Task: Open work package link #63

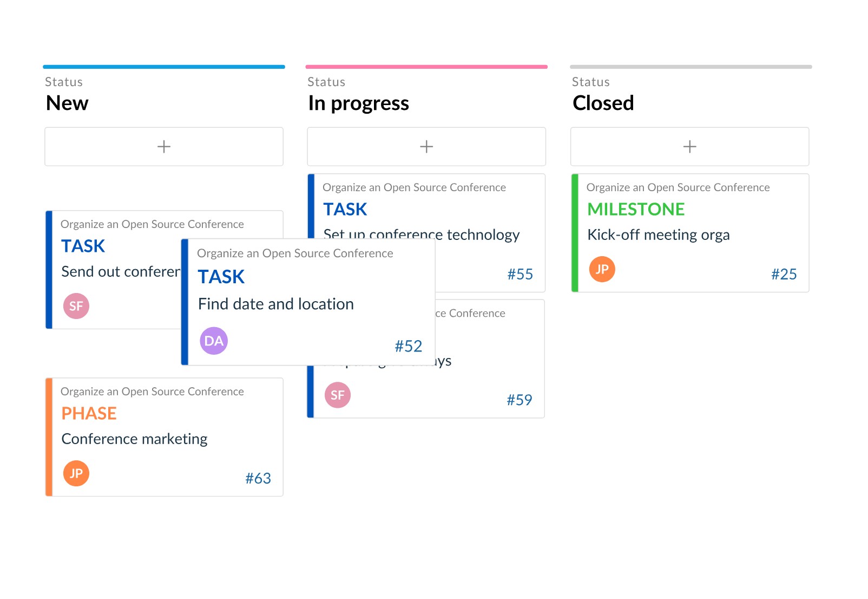Action: coord(258,478)
